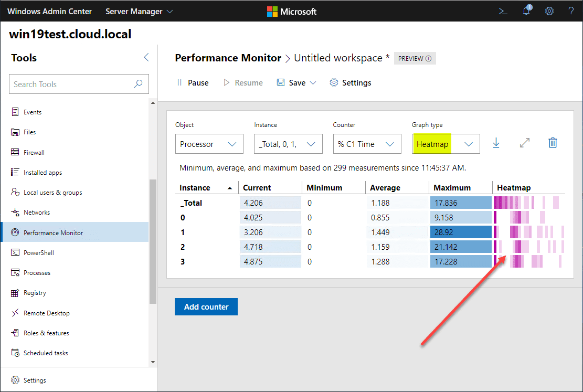Screen dimensions: 583x392
Task: Sort the table by Maximum column
Action: [452, 187]
